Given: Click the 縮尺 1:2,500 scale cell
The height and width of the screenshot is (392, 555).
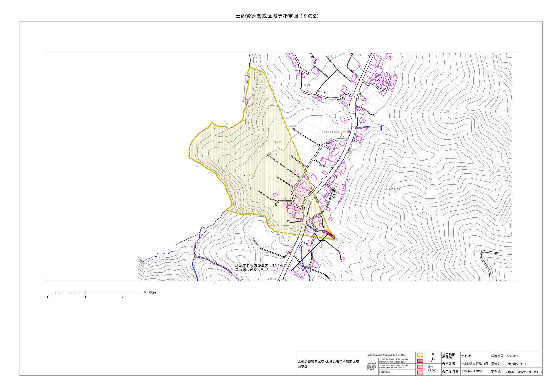Looking at the screenshot, I should (x=432, y=369).
